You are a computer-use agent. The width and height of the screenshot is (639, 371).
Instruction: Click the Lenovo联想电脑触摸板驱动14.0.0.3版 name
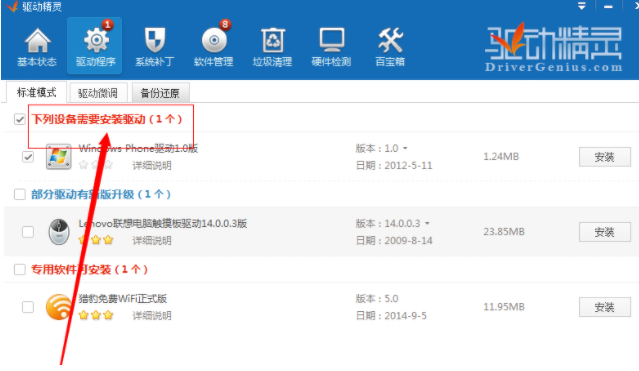(163, 223)
